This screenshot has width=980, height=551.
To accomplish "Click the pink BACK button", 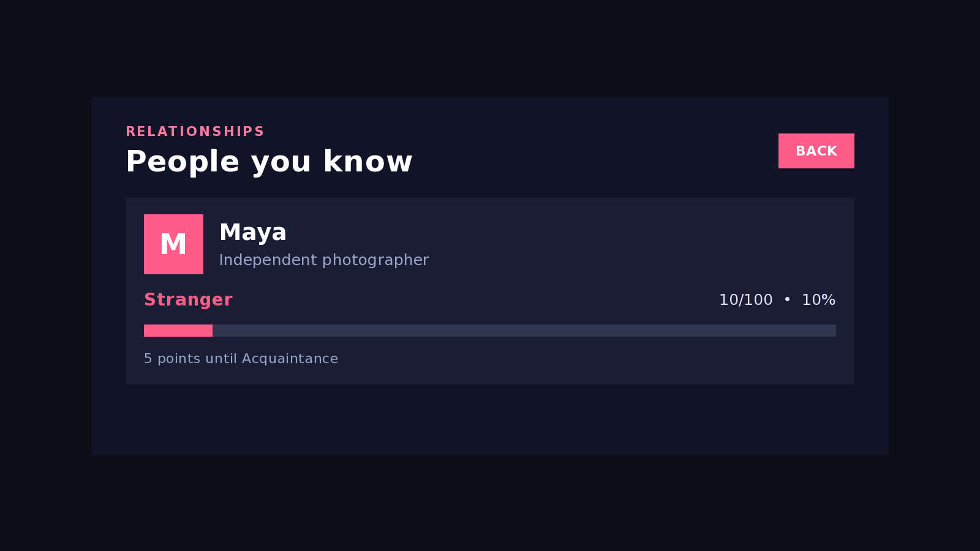I will point(816,151).
